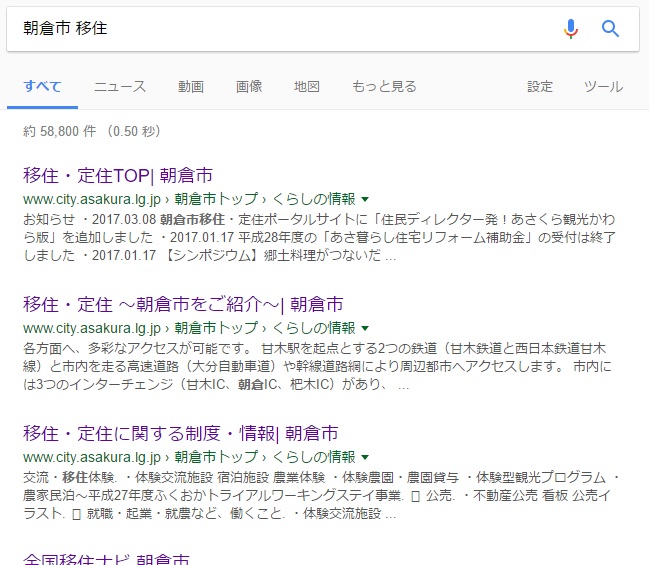The height and width of the screenshot is (565, 649).
Task: Switch to the 地図 tab
Action: click(x=307, y=87)
